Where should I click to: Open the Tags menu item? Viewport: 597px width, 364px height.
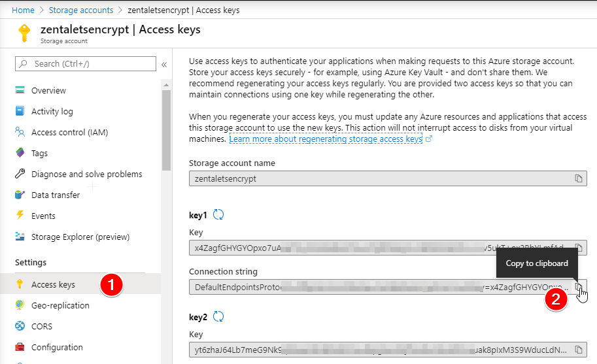pyautogui.click(x=39, y=154)
